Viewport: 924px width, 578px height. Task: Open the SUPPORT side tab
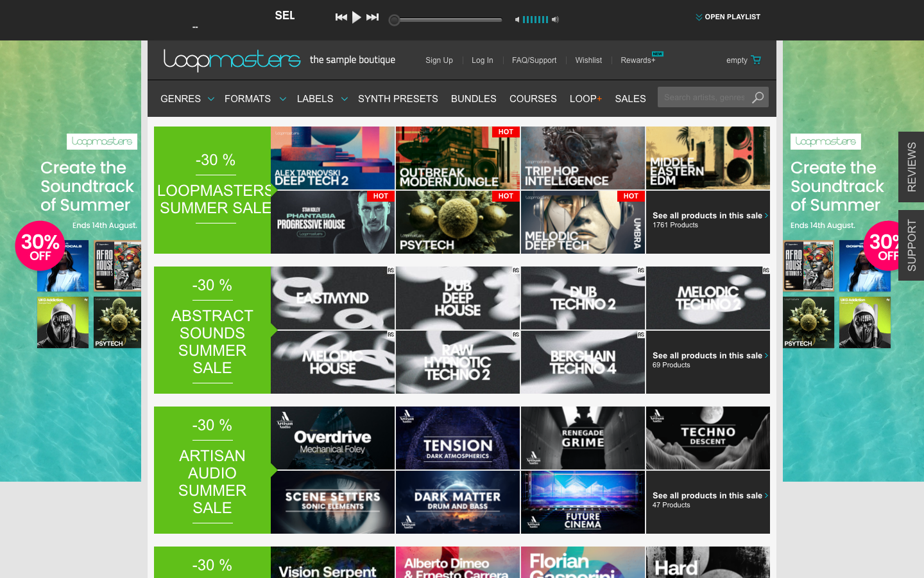[x=911, y=245]
